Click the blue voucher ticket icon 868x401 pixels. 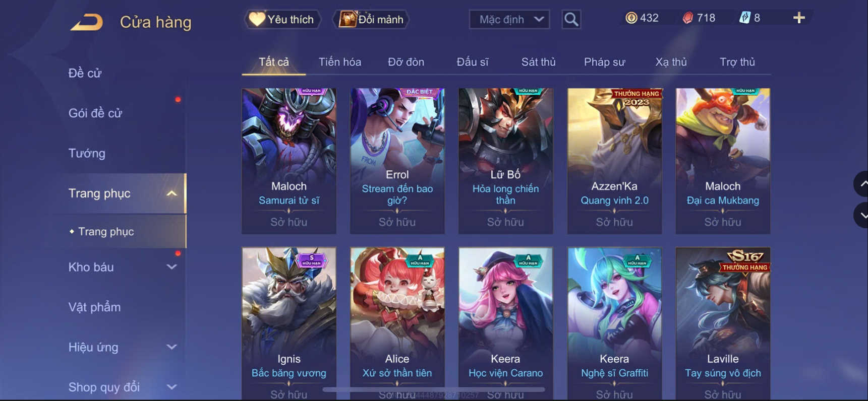pos(744,18)
